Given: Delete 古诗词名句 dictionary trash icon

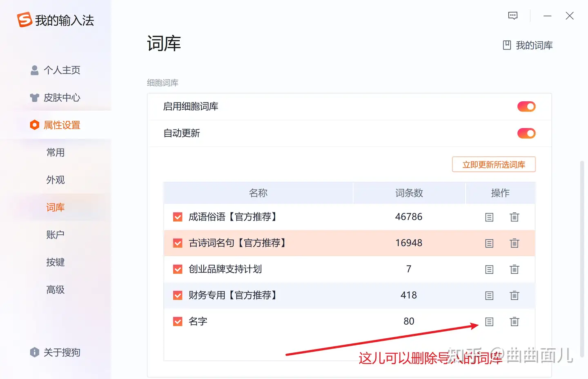Looking at the screenshot, I should [x=514, y=243].
